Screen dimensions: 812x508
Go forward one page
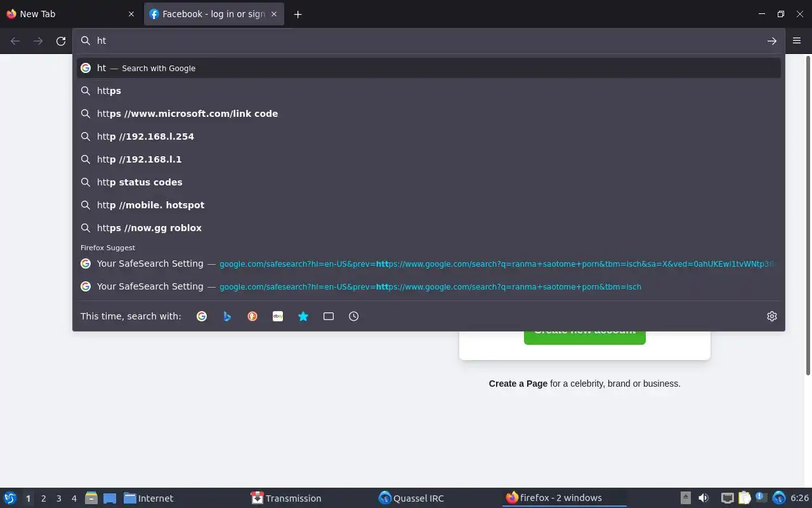38,41
